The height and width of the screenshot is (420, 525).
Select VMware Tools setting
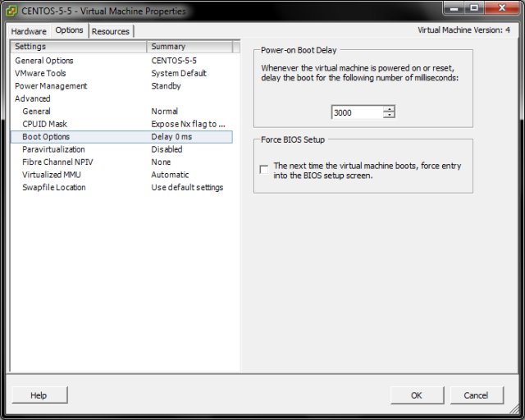(x=40, y=73)
